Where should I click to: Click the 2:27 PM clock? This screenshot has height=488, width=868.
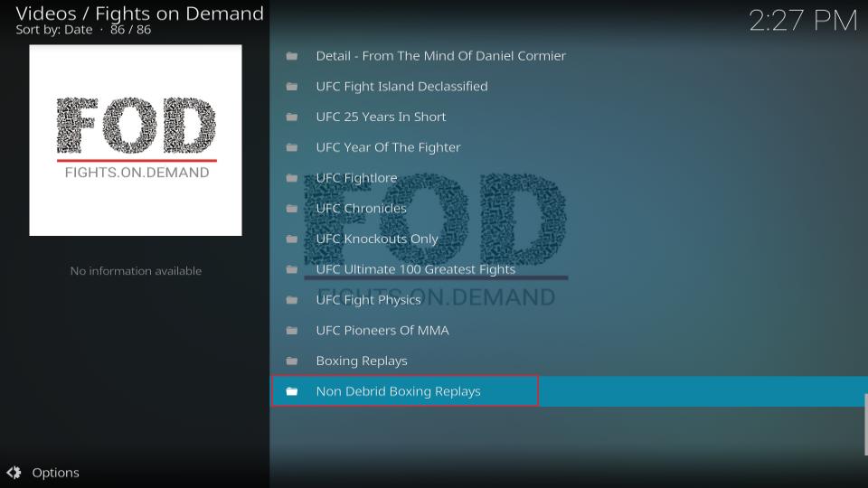(x=803, y=21)
